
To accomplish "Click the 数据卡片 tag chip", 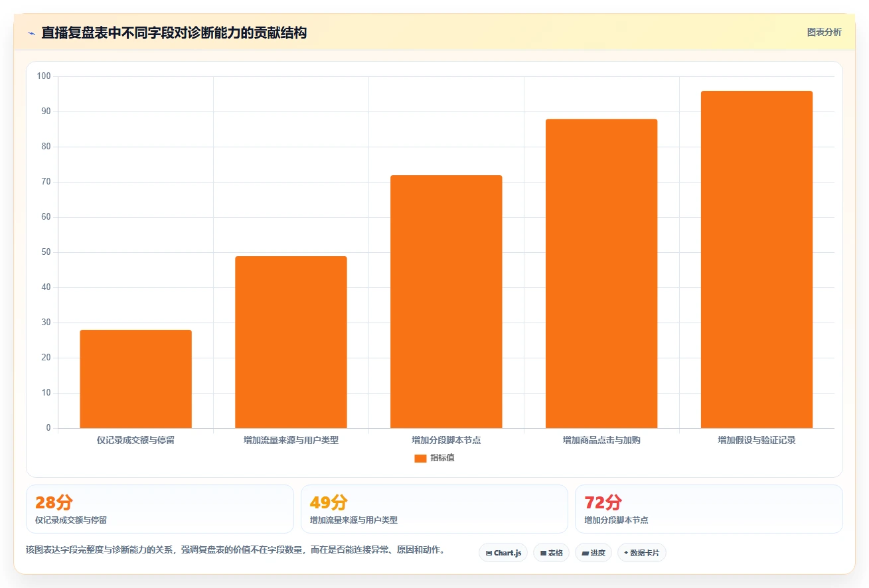I will click(x=641, y=553).
